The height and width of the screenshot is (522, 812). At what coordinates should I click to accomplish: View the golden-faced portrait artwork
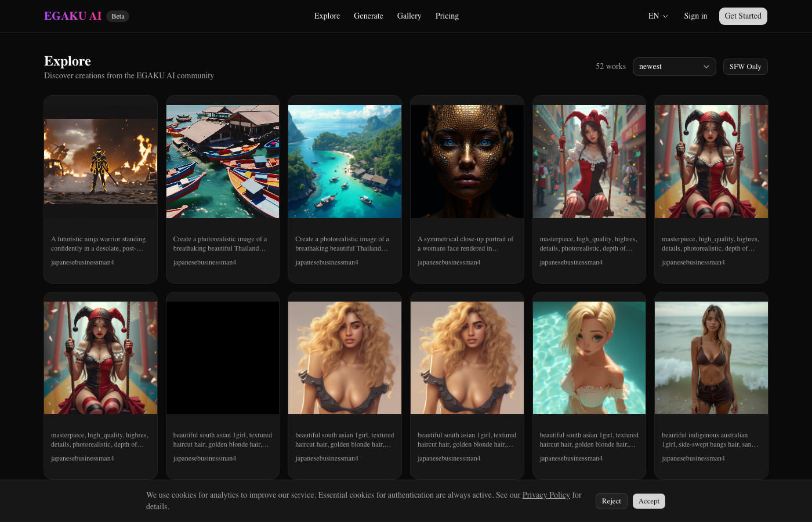click(467, 161)
